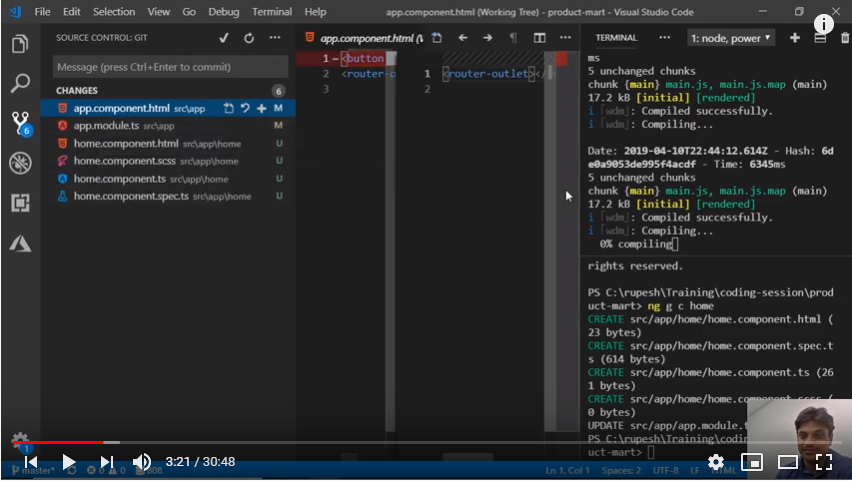This screenshot has height=481, width=852.
Task: Commit changes with the checkmark icon
Action: pyautogui.click(x=223, y=38)
